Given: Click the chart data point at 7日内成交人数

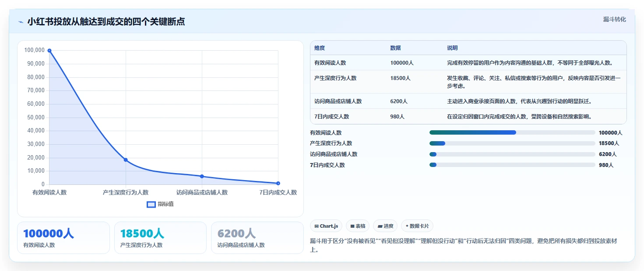Looking at the screenshot, I should [278, 183].
